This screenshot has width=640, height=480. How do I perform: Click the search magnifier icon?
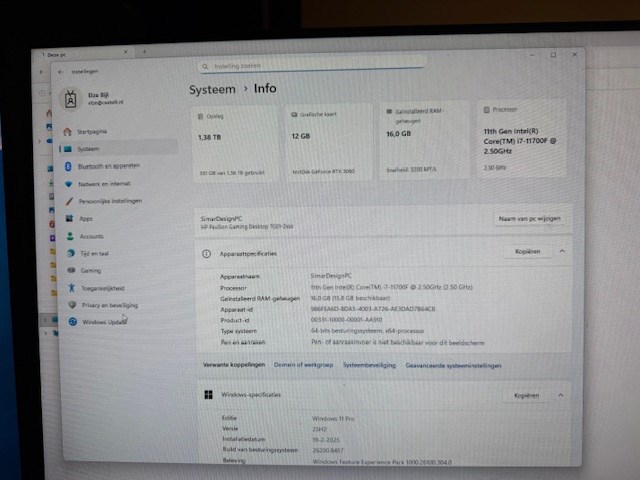tap(205, 67)
